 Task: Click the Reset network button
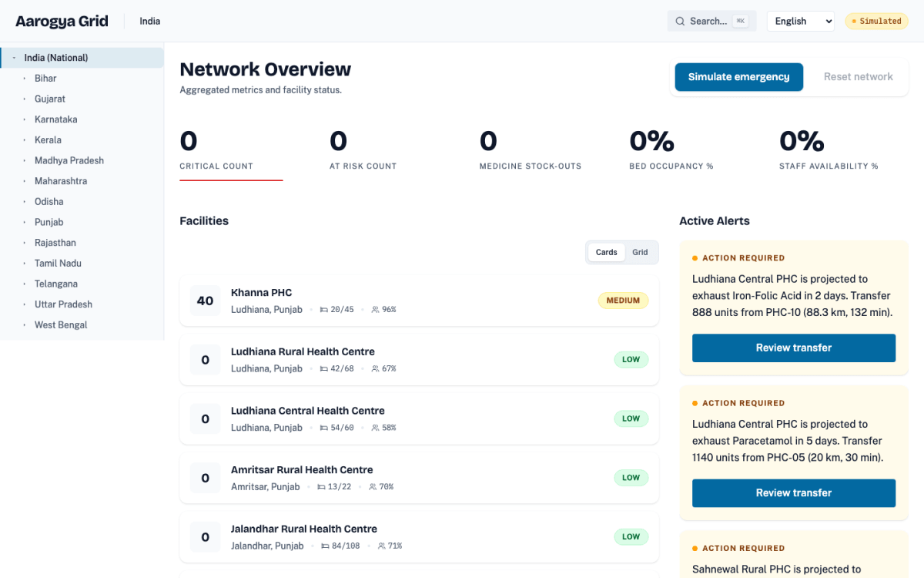(x=859, y=77)
